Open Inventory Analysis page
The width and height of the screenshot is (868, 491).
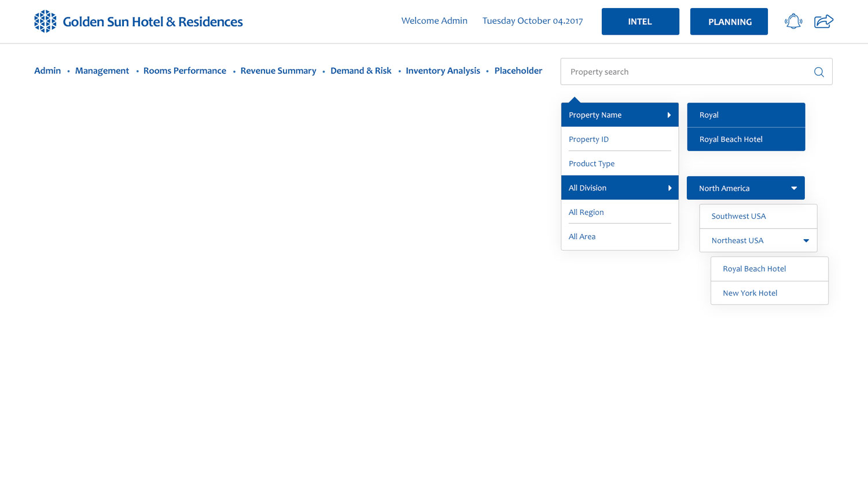(443, 71)
